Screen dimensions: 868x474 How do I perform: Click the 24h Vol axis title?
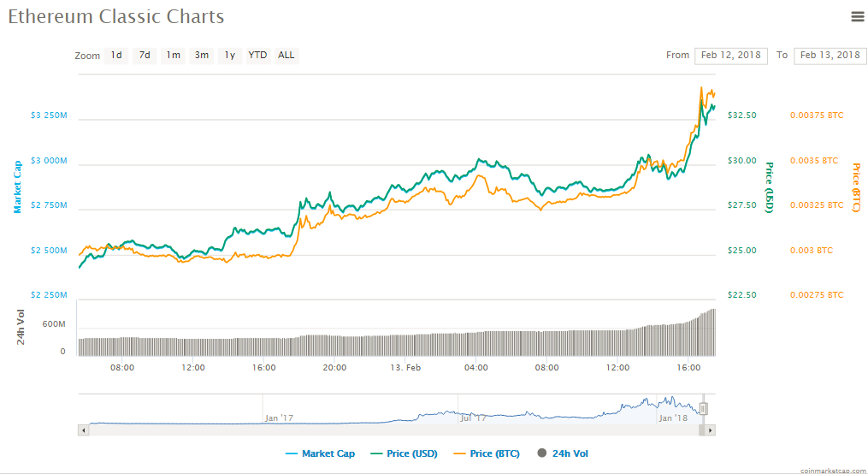click(21, 327)
